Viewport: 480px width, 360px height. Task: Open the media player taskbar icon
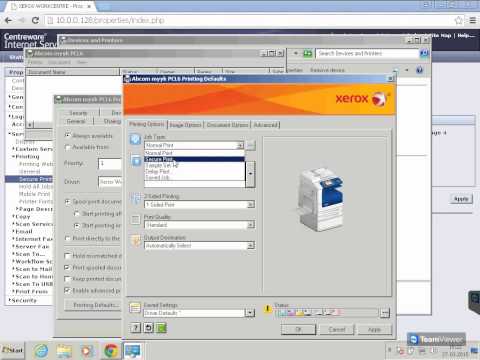[x=87, y=351]
